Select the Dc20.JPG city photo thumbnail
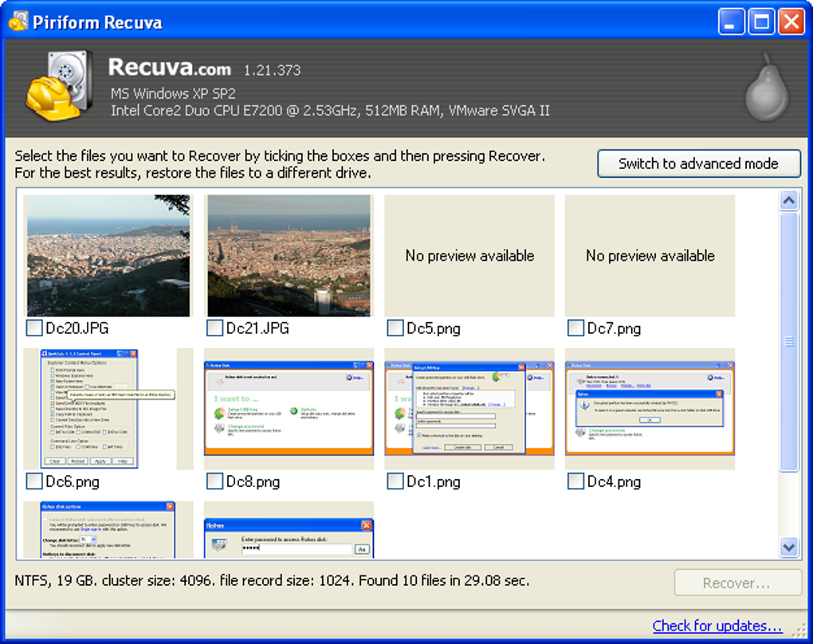 108,256
